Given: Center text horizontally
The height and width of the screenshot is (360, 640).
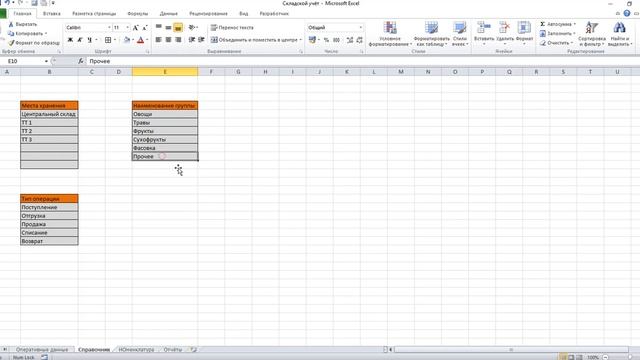Looking at the screenshot, I should (168, 40).
